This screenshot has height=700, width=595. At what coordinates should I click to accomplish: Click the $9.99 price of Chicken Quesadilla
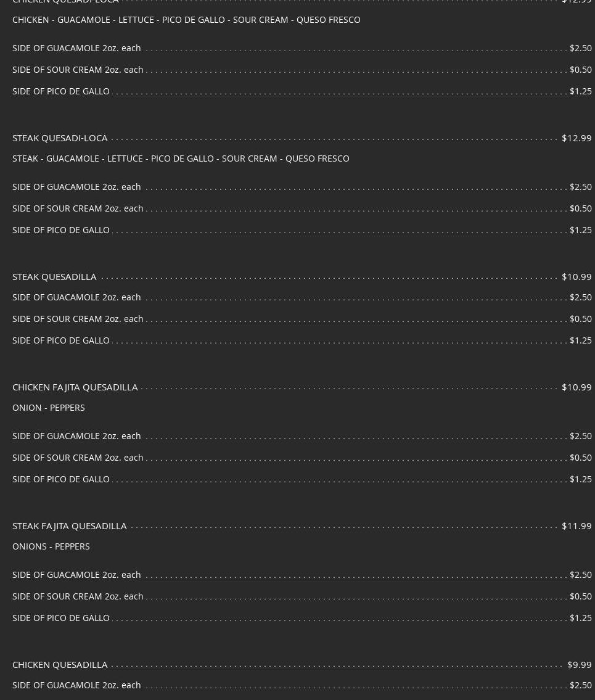pos(579,665)
